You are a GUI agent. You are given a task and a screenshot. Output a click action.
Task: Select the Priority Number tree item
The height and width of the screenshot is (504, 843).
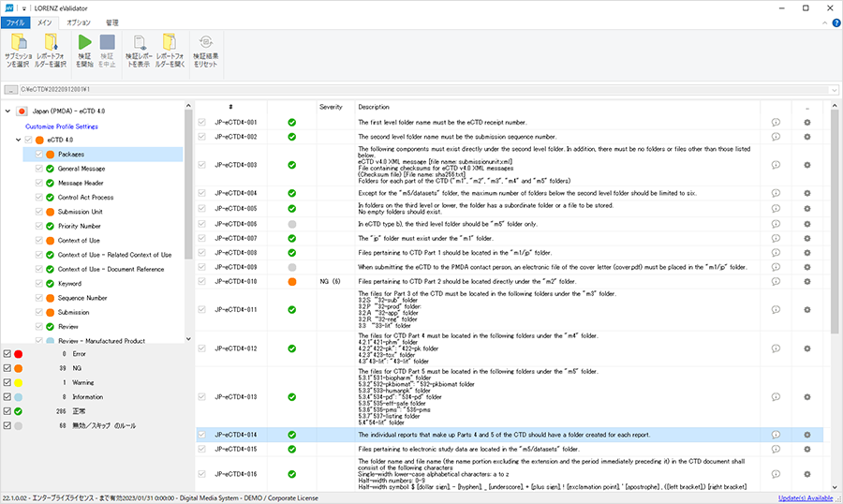(80, 226)
